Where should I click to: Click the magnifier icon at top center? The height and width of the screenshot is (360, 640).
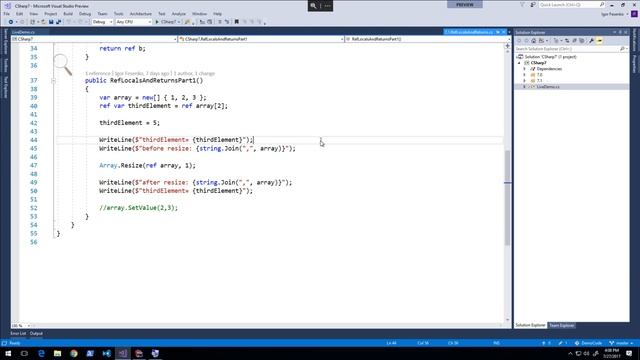pos(313,6)
